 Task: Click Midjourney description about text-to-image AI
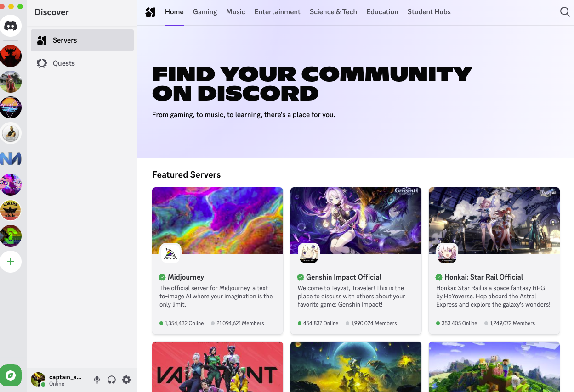point(216,297)
